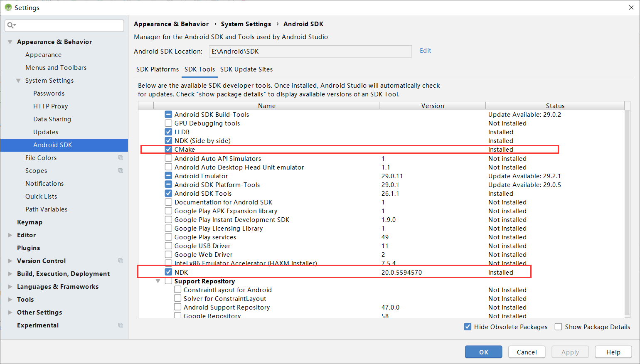The height and width of the screenshot is (364, 640).
Task: Click the Appearance & Behavior breadcrumb
Action: (171, 24)
